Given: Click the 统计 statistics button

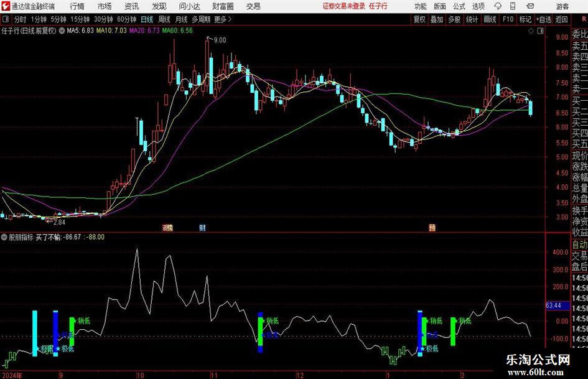Looking at the screenshot, I should [472, 19].
